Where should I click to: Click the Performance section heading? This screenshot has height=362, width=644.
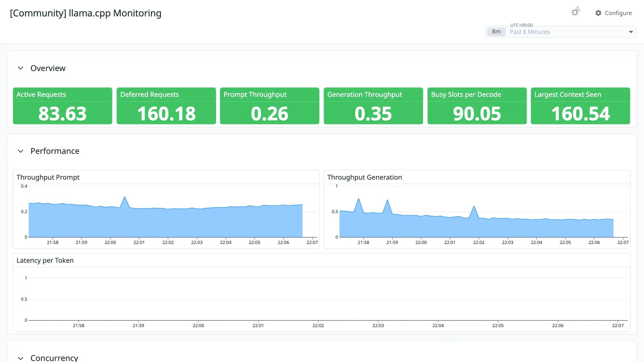click(x=55, y=151)
